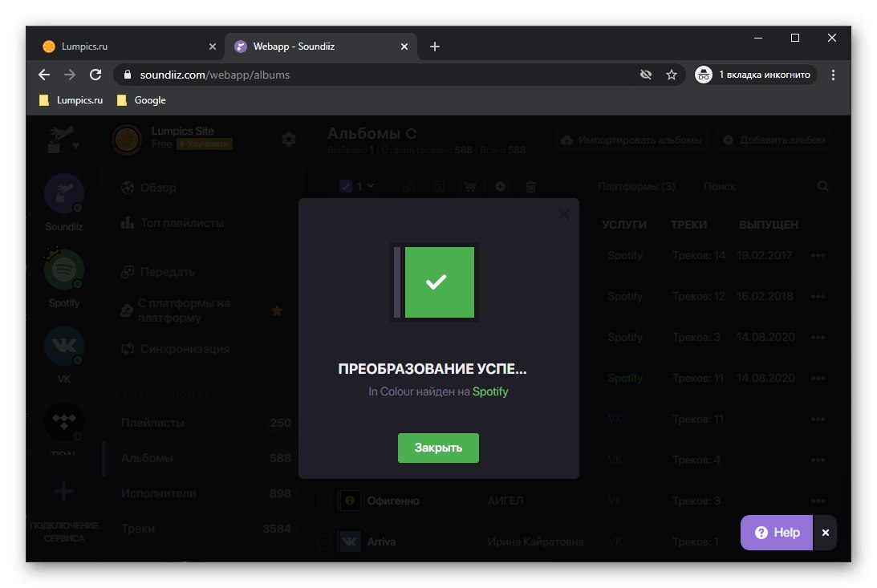Open С платформы на платформу item

point(201,310)
